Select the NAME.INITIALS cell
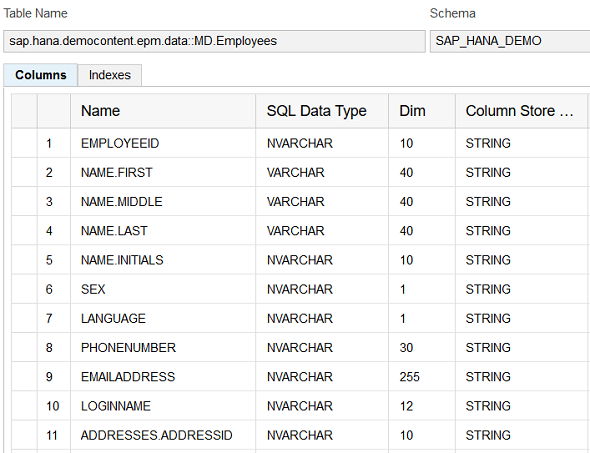590x453 pixels. (x=163, y=260)
